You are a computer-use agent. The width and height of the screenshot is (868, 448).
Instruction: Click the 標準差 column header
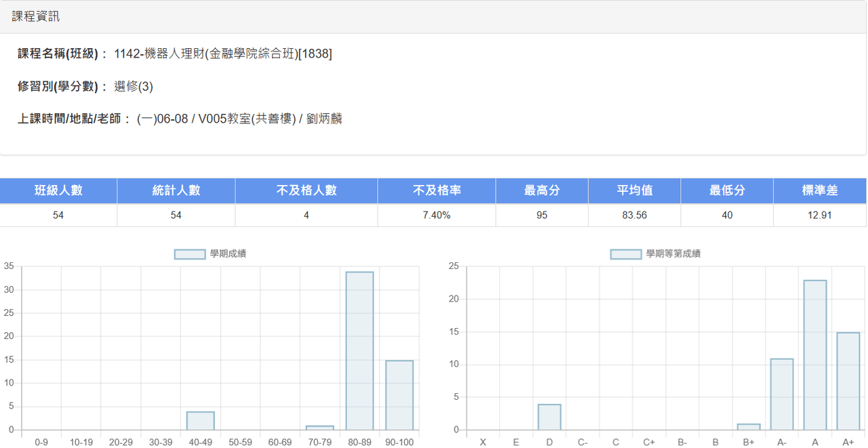click(x=820, y=190)
